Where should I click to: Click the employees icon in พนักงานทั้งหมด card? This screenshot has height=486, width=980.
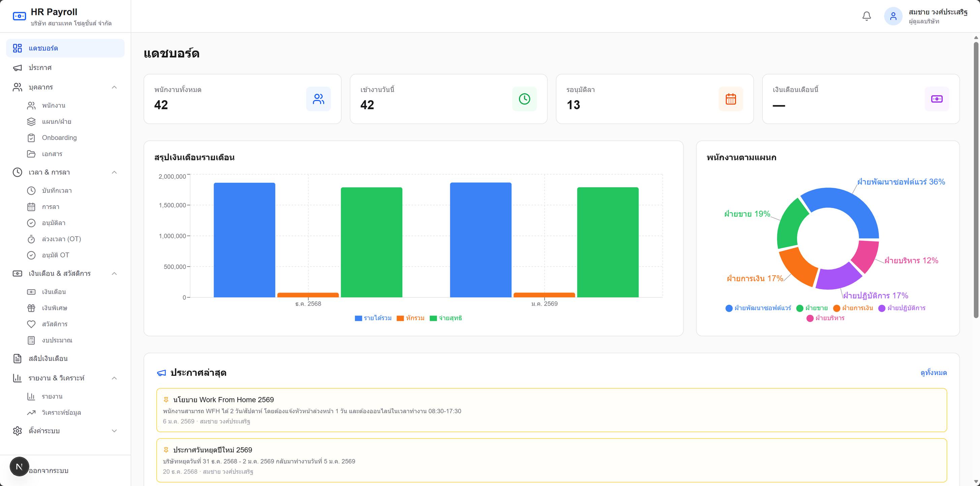(318, 99)
